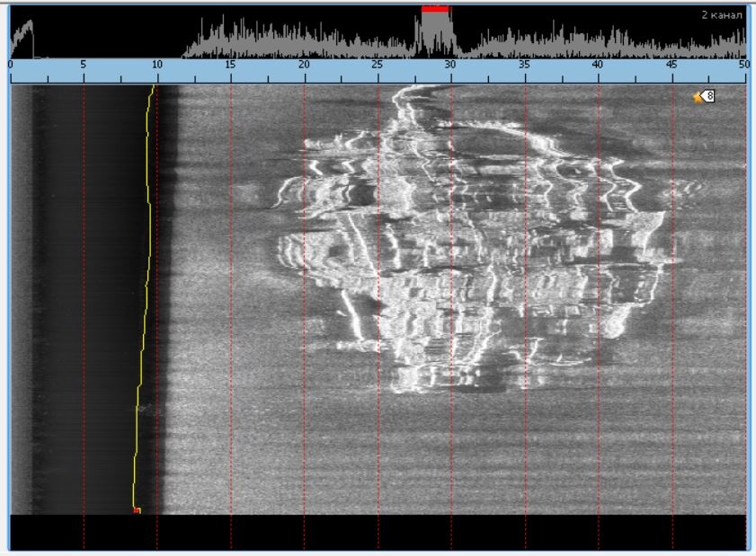Click ruler label 20
The height and width of the screenshot is (556, 756).
[x=304, y=65]
